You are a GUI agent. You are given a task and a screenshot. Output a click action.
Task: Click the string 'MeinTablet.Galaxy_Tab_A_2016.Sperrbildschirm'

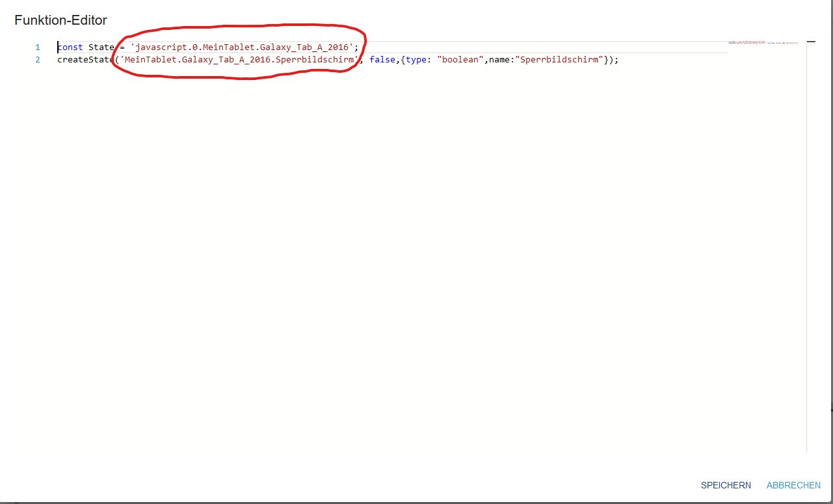click(x=239, y=59)
